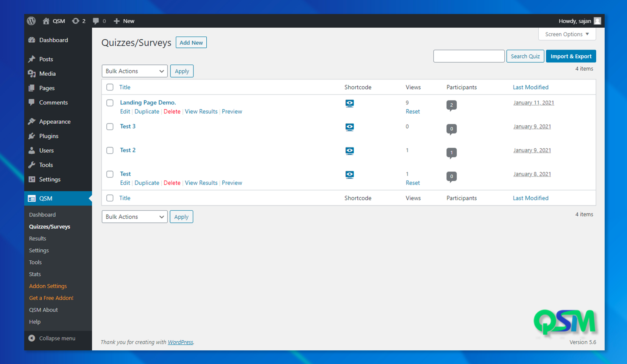Click the Settings sliders icon in sidebar
This screenshot has height=364, width=627.
click(32, 179)
